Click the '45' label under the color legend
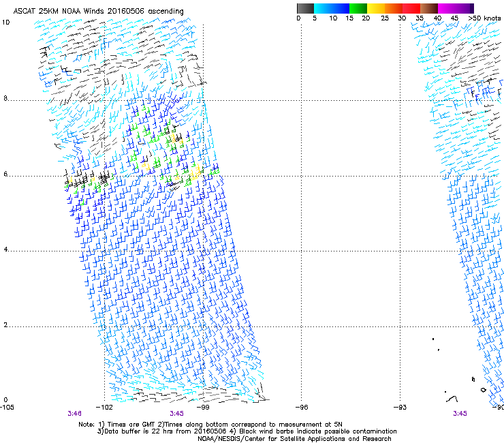The height and width of the screenshot is (443, 504). tap(454, 18)
